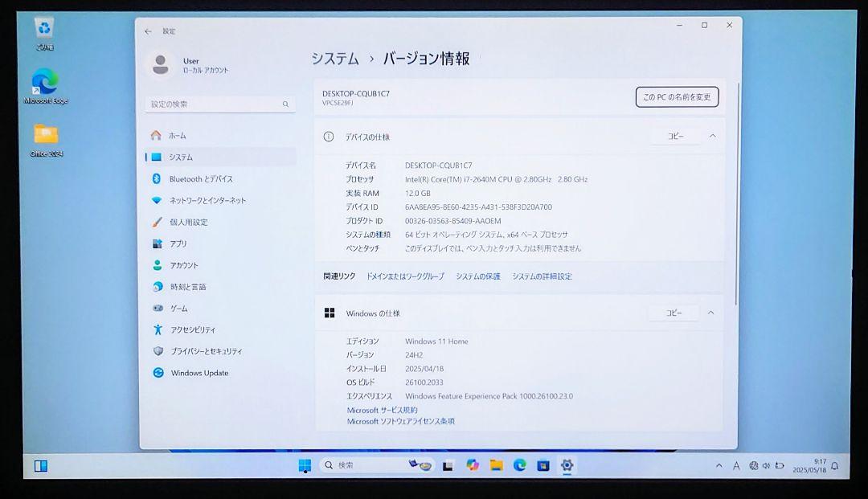Select the OS build 26100.2033 value
Screen dimensions: 868x499
point(424,382)
